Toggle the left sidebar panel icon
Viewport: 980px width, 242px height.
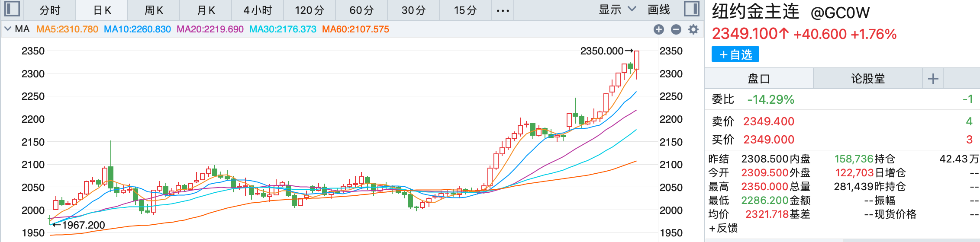click(x=12, y=9)
